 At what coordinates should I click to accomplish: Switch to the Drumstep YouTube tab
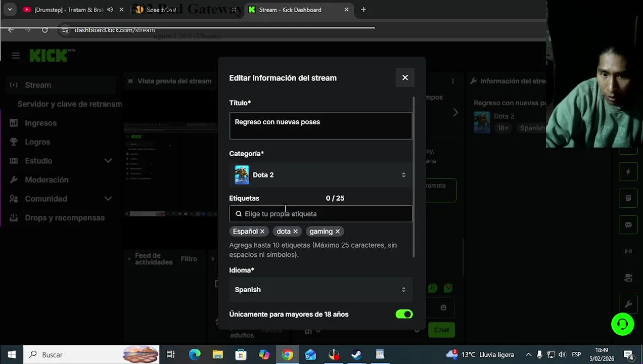tap(68, 10)
